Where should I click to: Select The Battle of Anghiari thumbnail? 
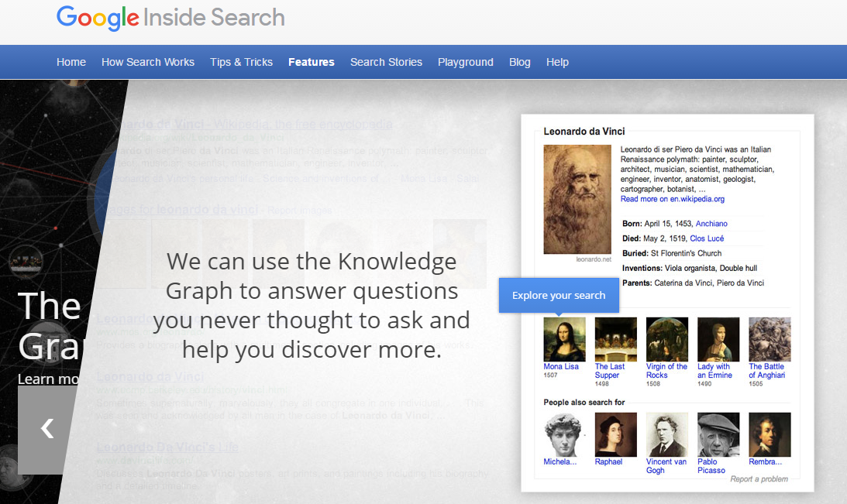point(770,339)
